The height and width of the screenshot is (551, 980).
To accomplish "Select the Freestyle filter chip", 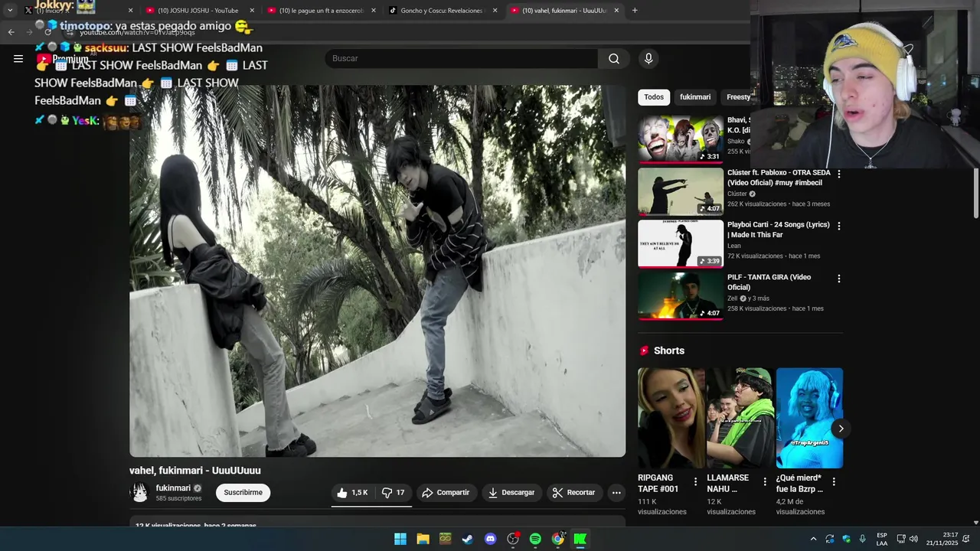I will (x=737, y=97).
